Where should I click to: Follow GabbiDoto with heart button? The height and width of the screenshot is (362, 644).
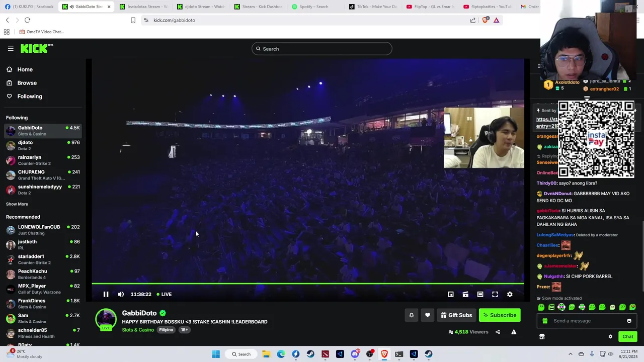tap(428, 315)
